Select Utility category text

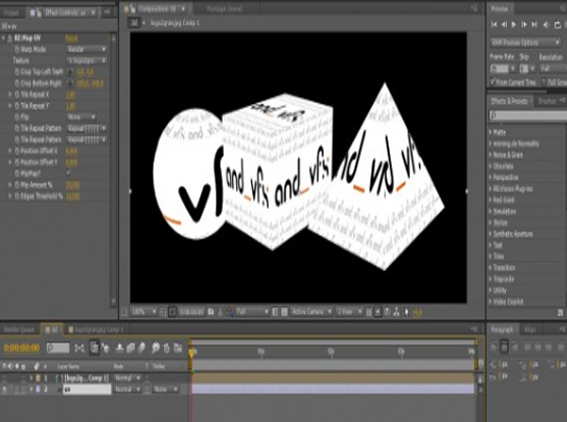point(500,290)
